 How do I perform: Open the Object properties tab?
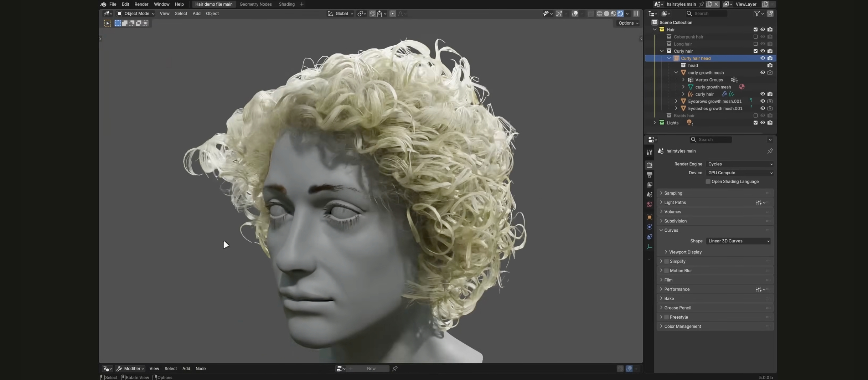(649, 217)
